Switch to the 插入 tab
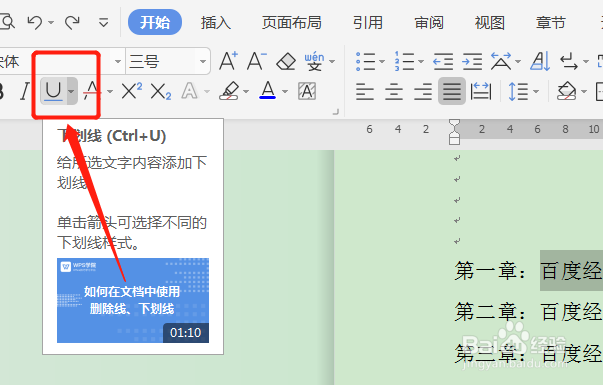The height and width of the screenshot is (385, 603). 216,23
